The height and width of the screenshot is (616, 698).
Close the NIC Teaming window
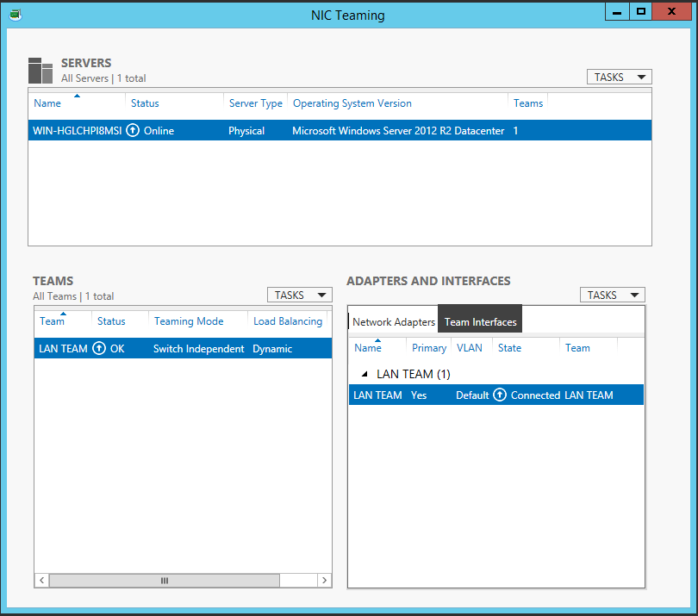[671, 11]
